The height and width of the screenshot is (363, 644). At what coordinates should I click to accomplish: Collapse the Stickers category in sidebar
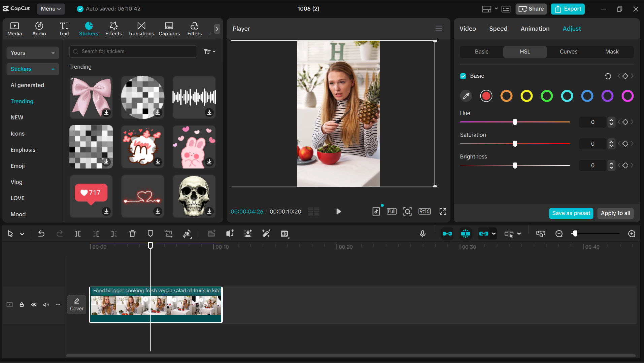[x=52, y=69]
